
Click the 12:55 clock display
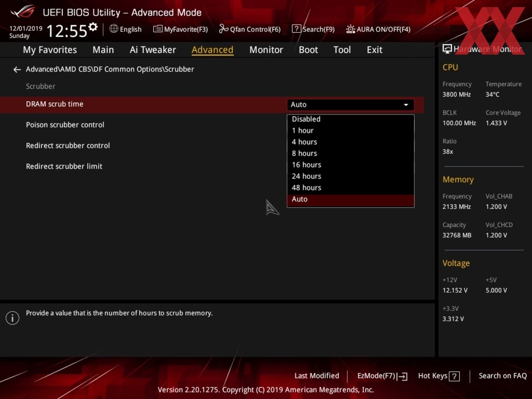[x=66, y=31]
